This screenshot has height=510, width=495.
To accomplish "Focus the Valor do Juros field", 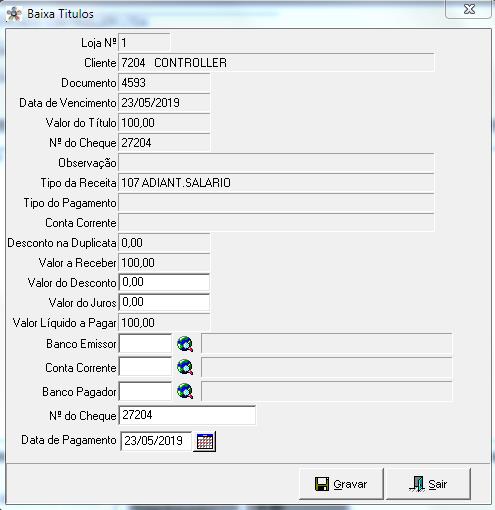I will point(164,302).
